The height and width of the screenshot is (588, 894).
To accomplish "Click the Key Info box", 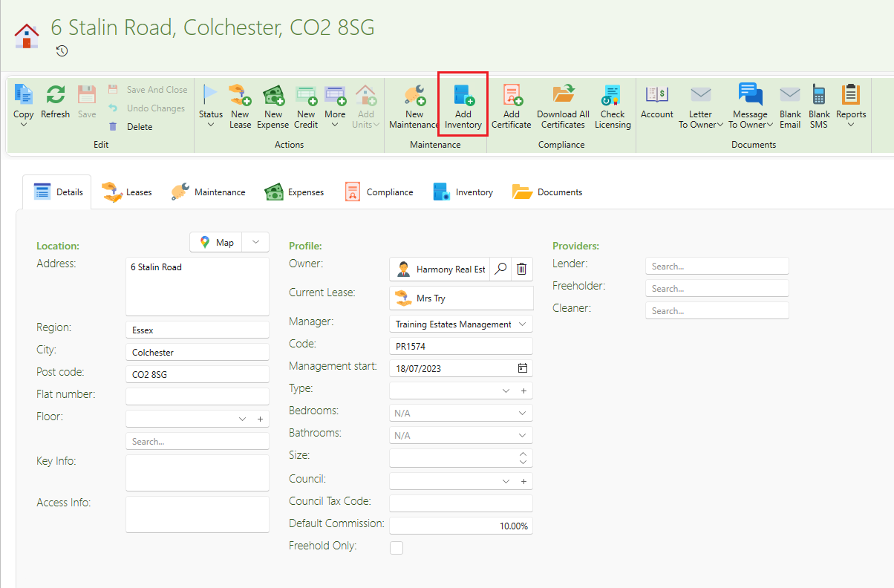I will pos(198,473).
